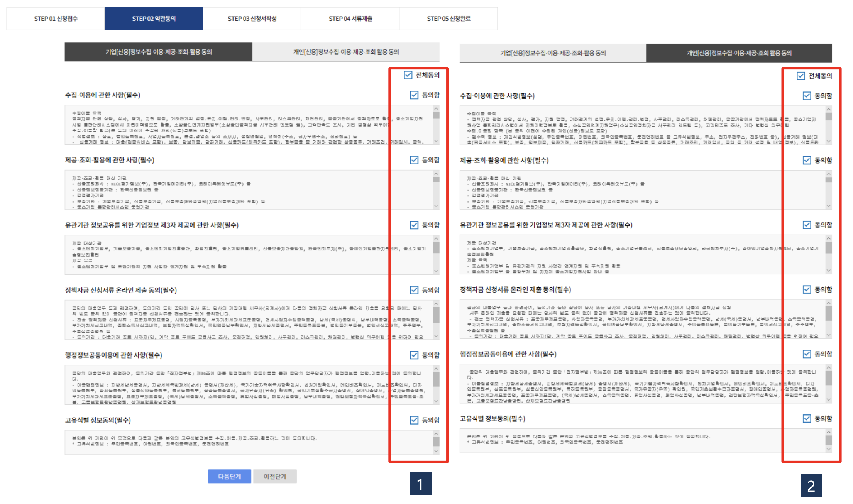Check 전체동의 checkbox in left panel
The image size is (853, 504).
click(x=408, y=75)
